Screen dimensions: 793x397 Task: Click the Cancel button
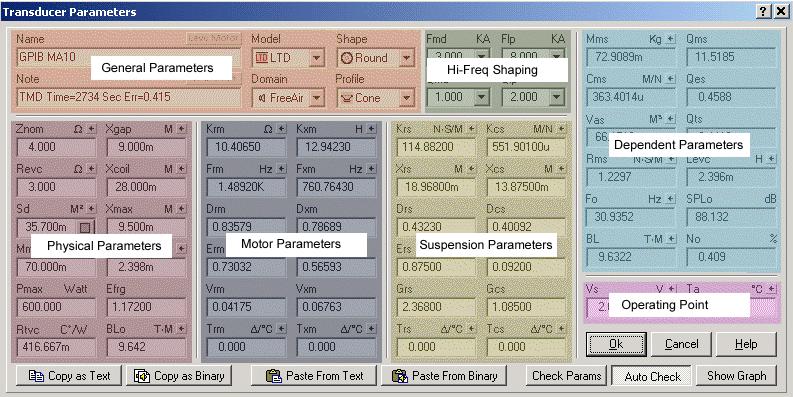coord(681,344)
